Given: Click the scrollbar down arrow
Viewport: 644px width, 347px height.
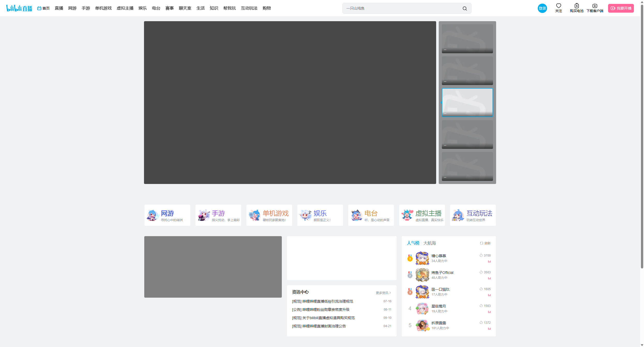Looking at the screenshot, I should pos(642,345).
